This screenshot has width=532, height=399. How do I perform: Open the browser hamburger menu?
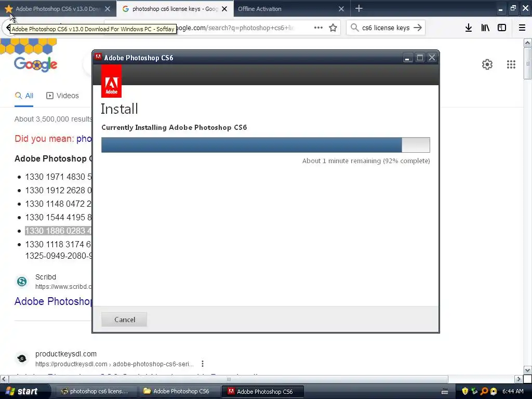(522, 28)
